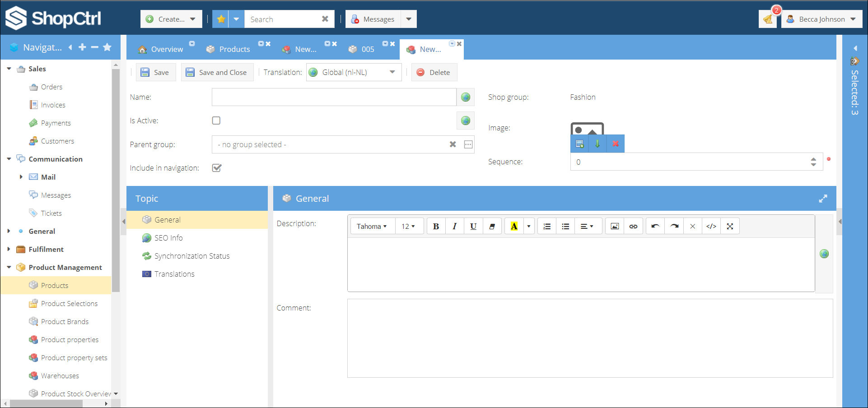Undo the last editor action
The image size is (868, 408).
coord(655,226)
